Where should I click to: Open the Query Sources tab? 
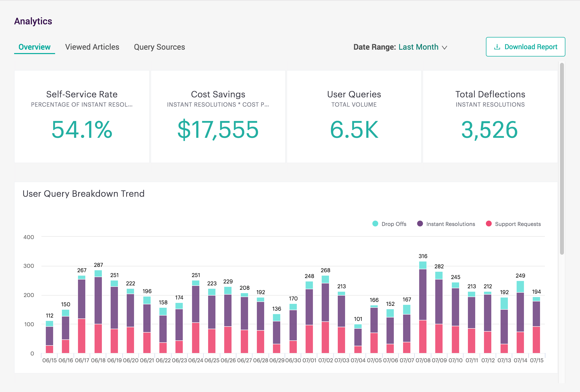[x=159, y=47]
